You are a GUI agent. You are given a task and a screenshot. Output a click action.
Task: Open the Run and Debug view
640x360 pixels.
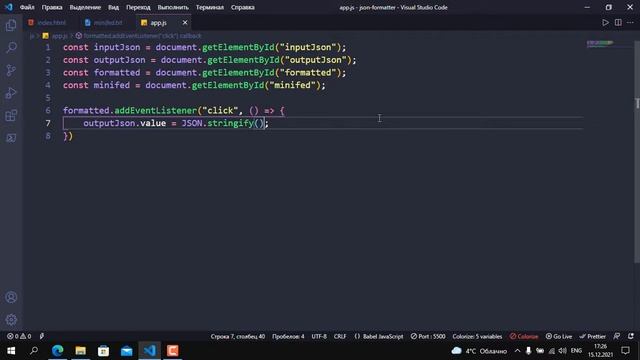(11, 93)
